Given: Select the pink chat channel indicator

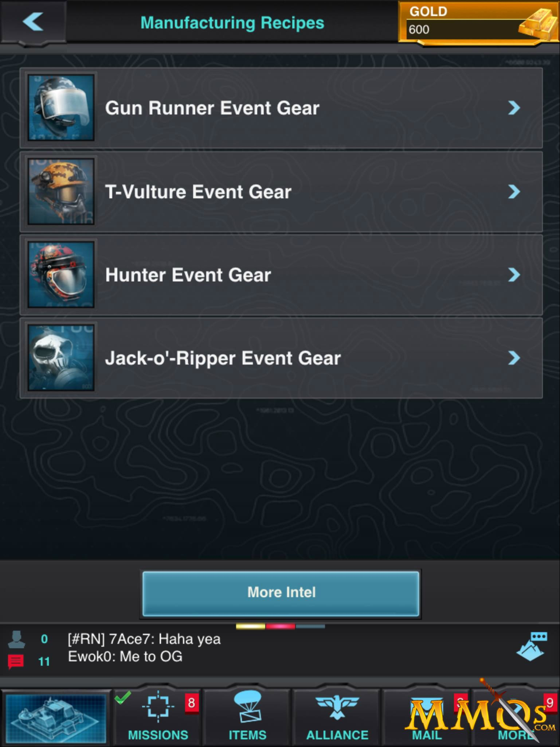Looking at the screenshot, I should pos(280,626).
